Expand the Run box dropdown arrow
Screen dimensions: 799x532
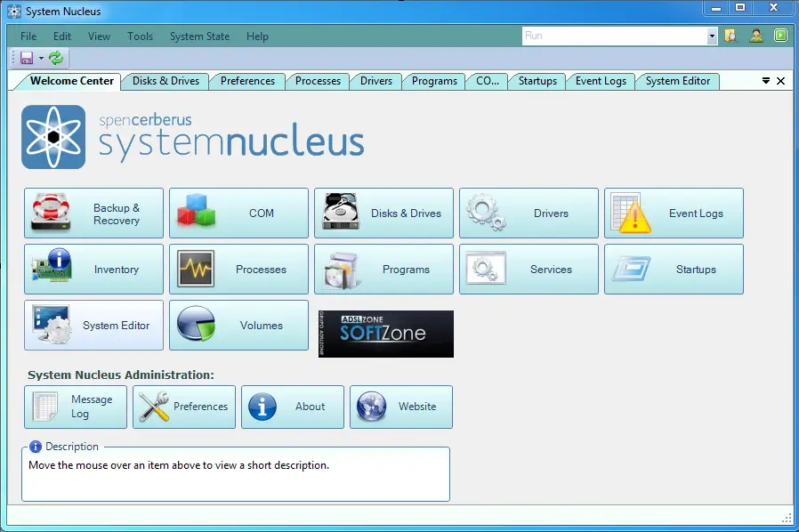713,36
